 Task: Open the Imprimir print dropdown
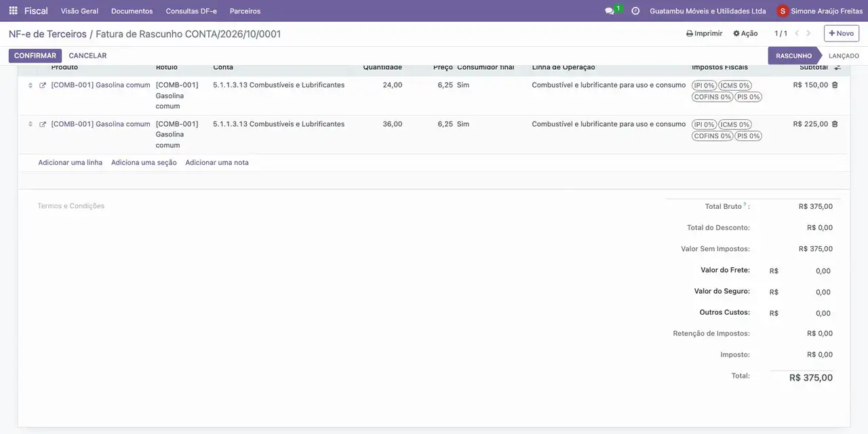click(704, 33)
